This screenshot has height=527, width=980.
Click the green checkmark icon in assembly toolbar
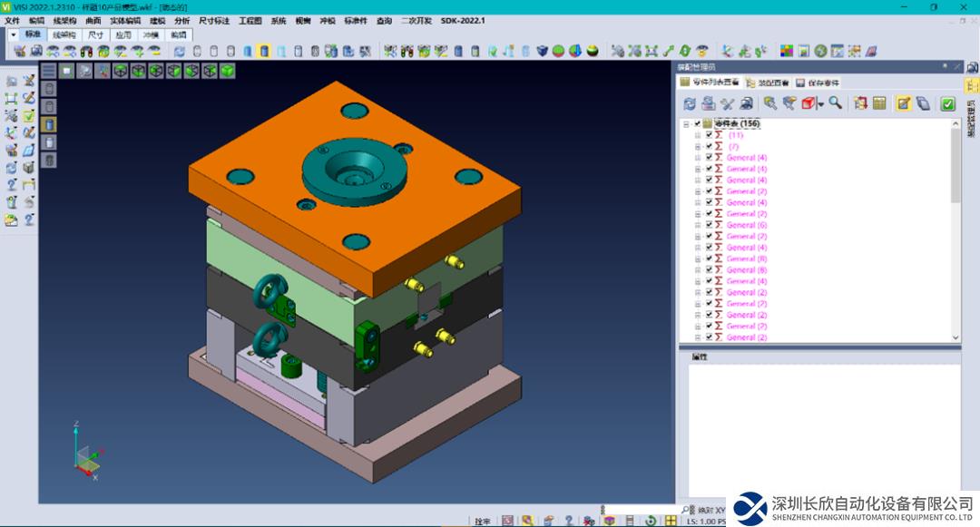(x=947, y=103)
